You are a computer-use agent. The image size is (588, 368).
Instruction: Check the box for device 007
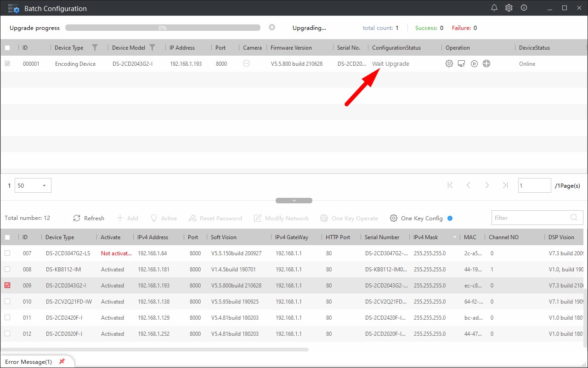7,253
